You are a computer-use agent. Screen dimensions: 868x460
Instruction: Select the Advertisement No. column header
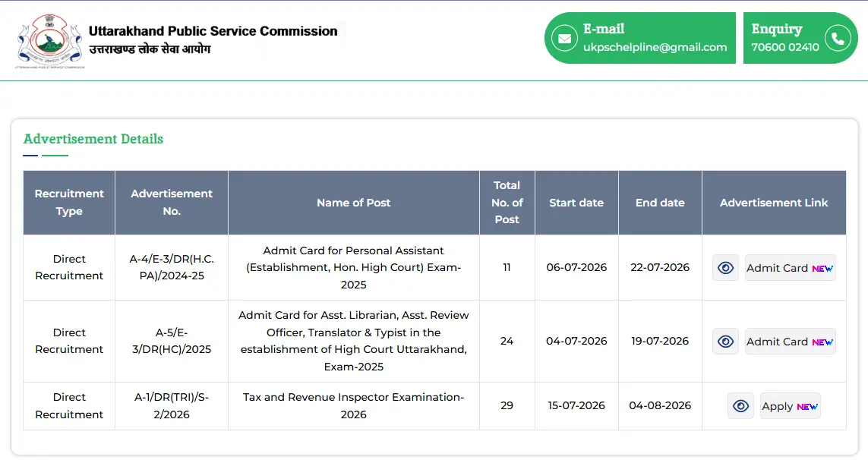point(172,203)
